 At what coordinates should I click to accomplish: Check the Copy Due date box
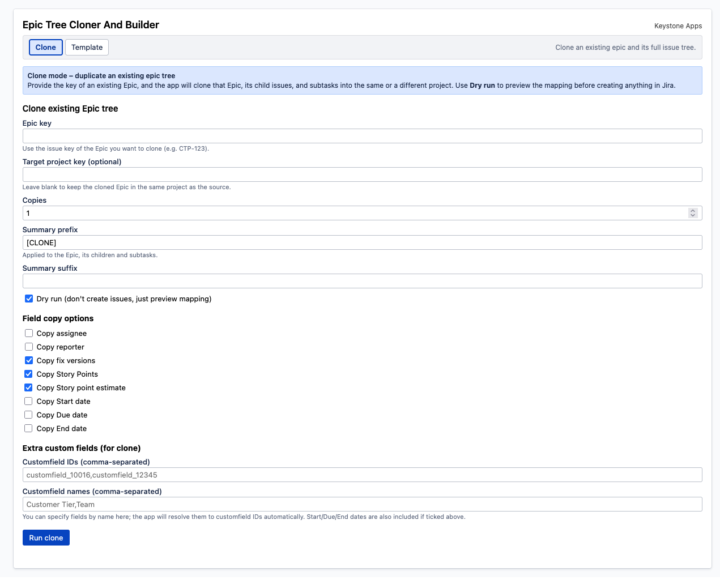29,415
